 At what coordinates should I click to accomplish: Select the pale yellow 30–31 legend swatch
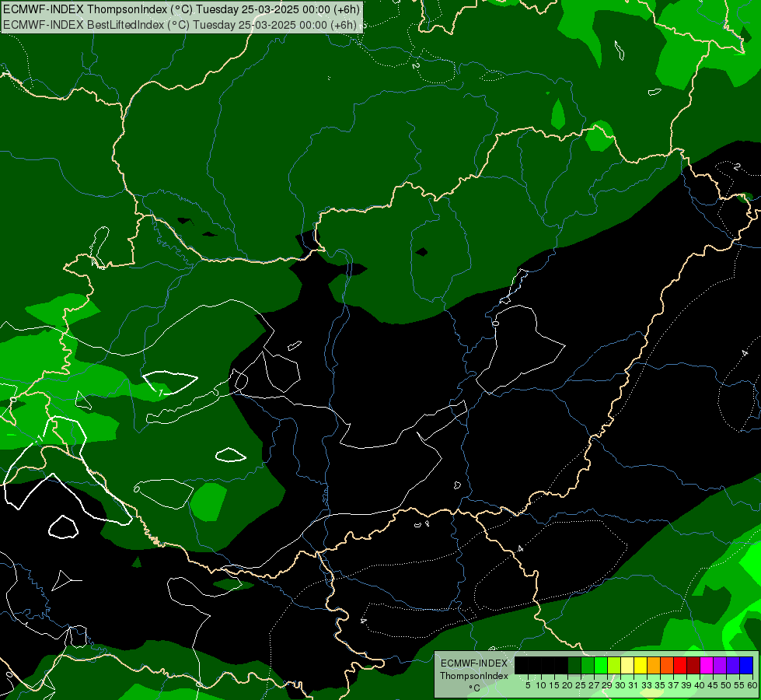627,665
